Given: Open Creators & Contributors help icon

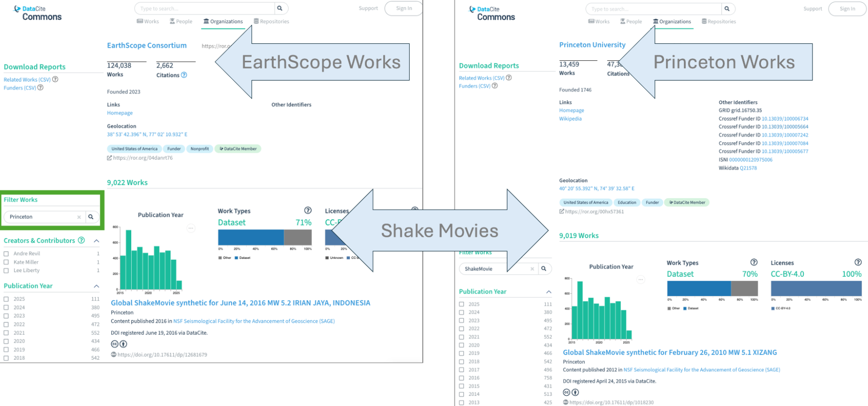Looking at the screenshot, I should click(x=81, y=240).
